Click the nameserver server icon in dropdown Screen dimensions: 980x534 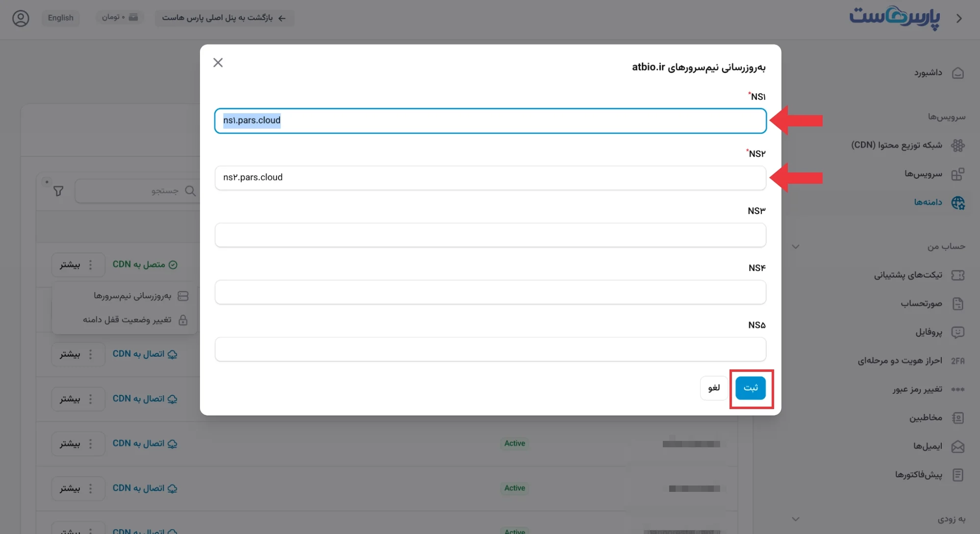[x=183, y=296]
